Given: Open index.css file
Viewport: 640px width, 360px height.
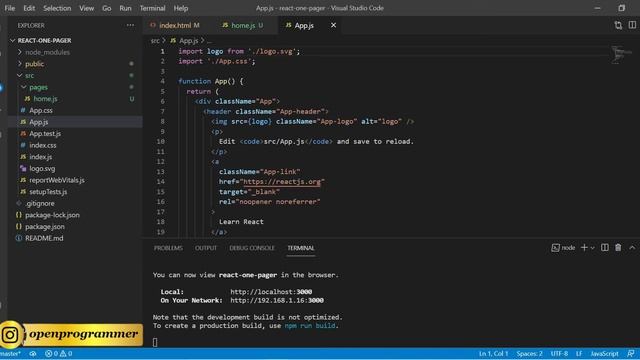Looking at the screenshot, I should click(42, 145).
